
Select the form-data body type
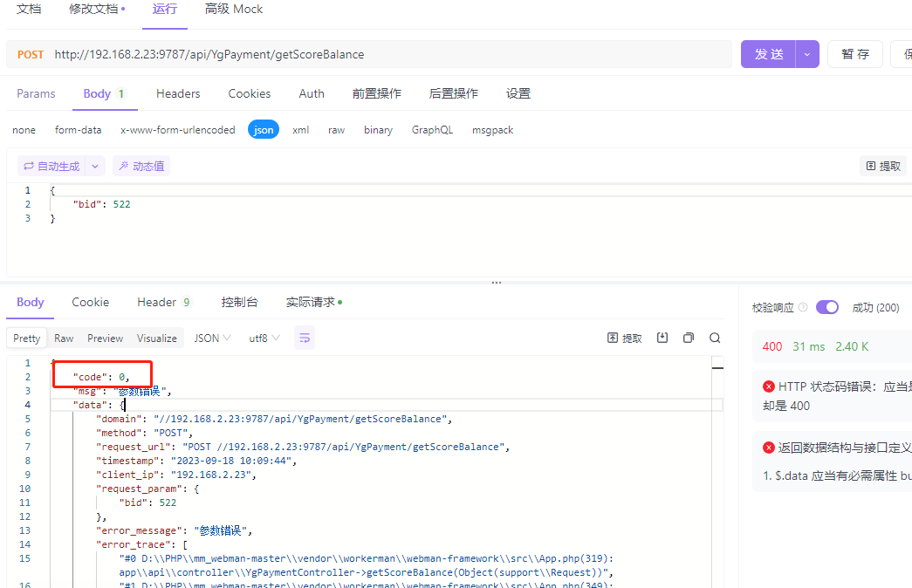(x=78, y=130)
